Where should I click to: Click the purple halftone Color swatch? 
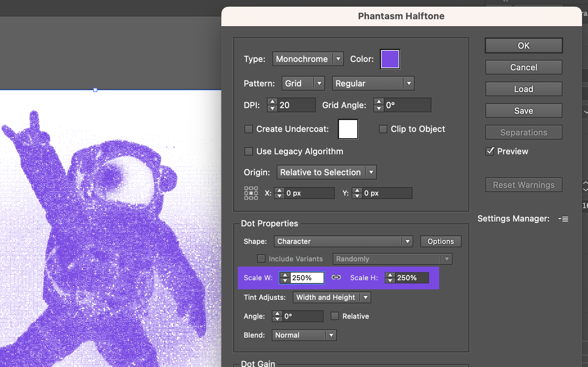point(390,59)
